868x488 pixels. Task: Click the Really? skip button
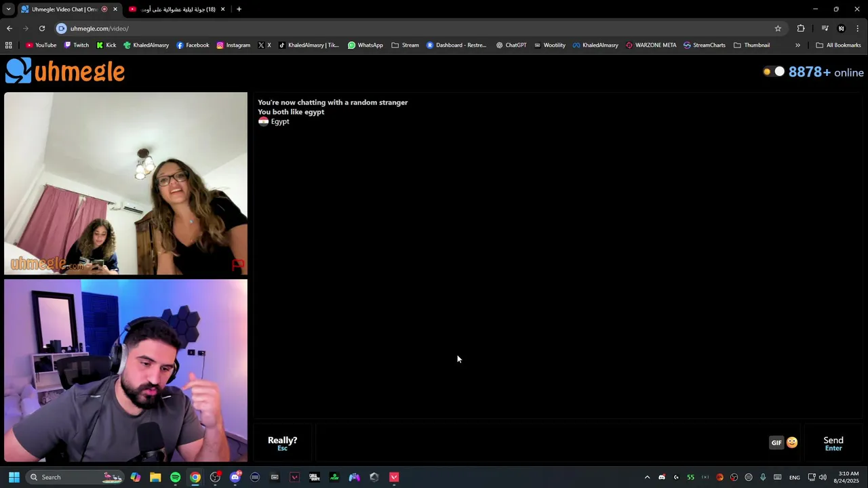[282, 443]
